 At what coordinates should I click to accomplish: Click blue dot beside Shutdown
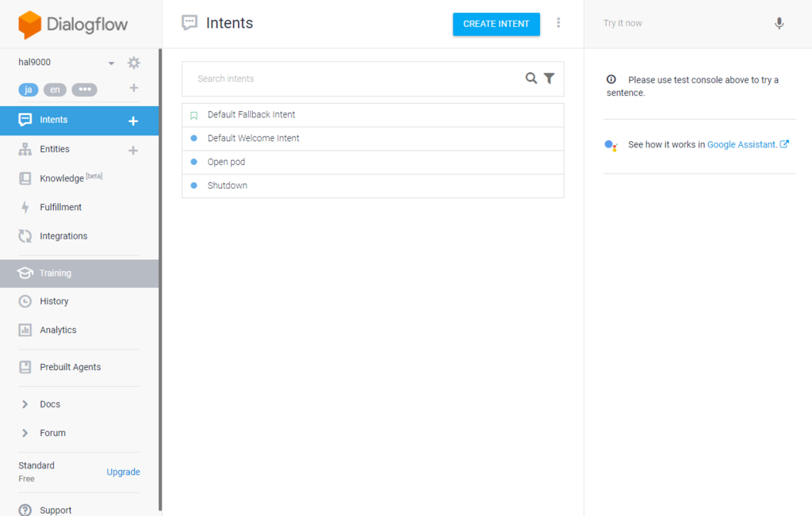(193, 185)
